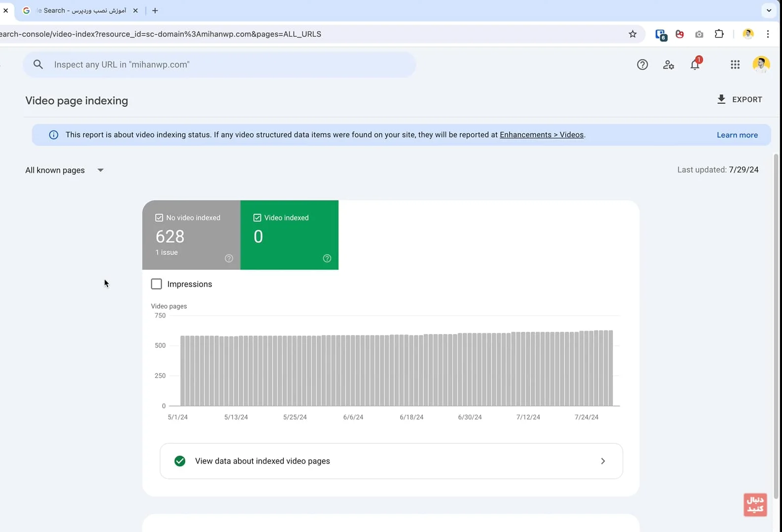
Task: Open a new browser tab
Action: coord(155,10)
